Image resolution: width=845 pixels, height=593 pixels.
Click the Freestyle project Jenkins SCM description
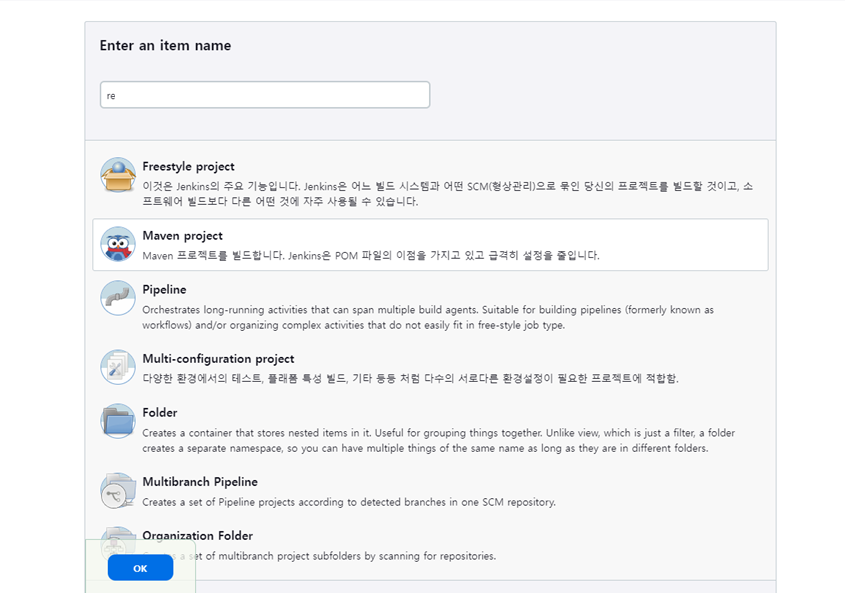coord(447,194)
